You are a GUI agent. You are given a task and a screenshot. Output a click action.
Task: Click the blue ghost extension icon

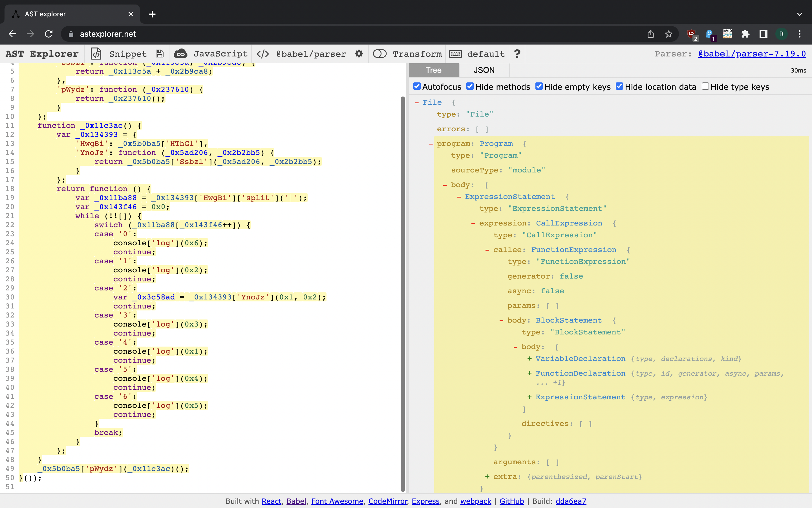[710, 35]
